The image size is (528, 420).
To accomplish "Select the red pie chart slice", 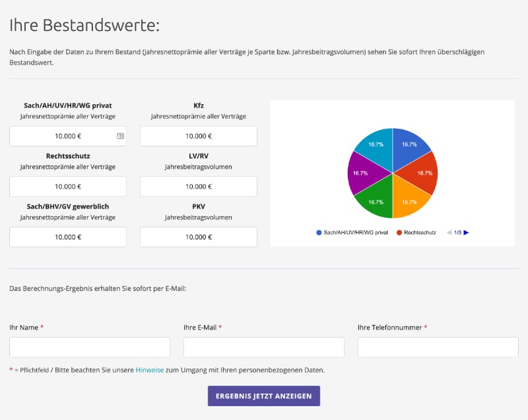I will tap(422, 173).
